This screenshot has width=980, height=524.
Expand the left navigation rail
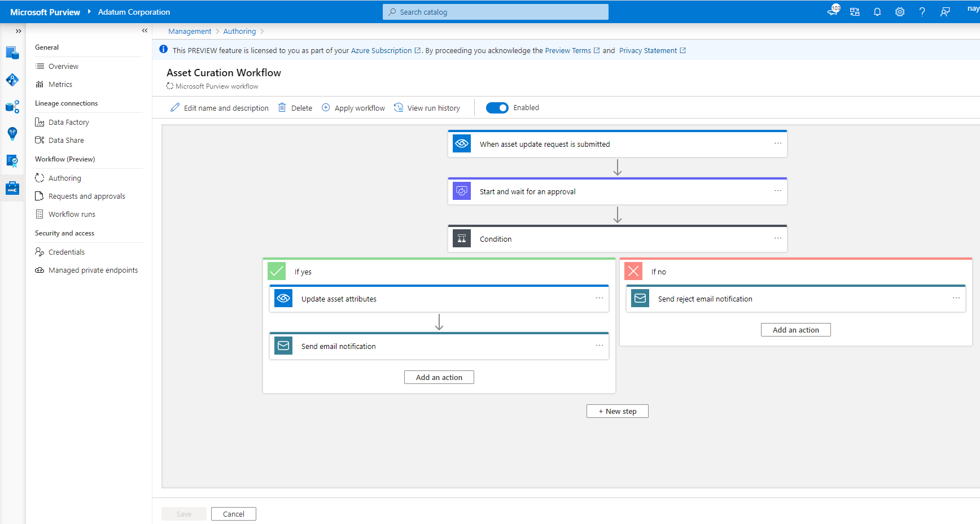point(18,31)
